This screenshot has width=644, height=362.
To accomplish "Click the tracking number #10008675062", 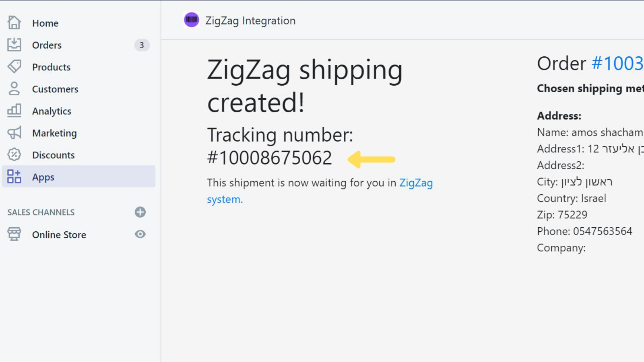I will (269, 158).
